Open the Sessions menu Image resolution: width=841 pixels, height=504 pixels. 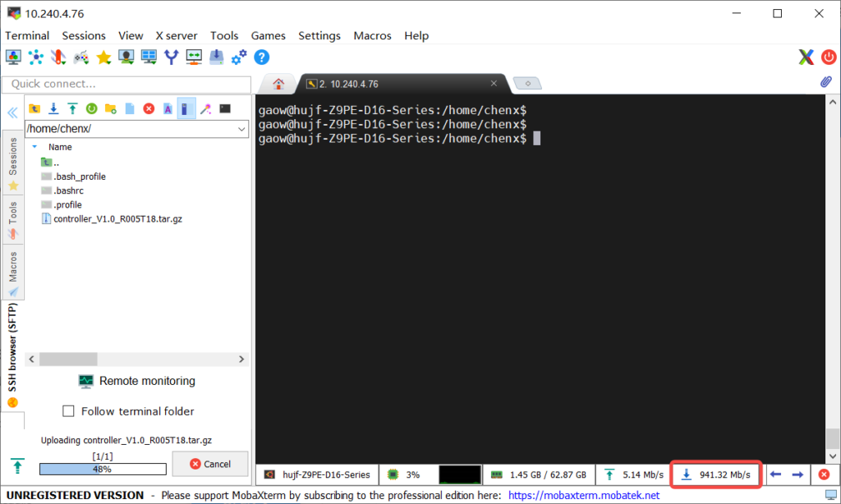pos(84,35)
